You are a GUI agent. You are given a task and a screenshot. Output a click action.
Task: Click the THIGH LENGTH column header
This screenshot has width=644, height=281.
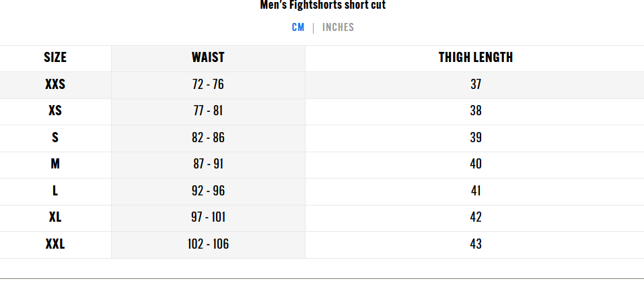[476, 57]
